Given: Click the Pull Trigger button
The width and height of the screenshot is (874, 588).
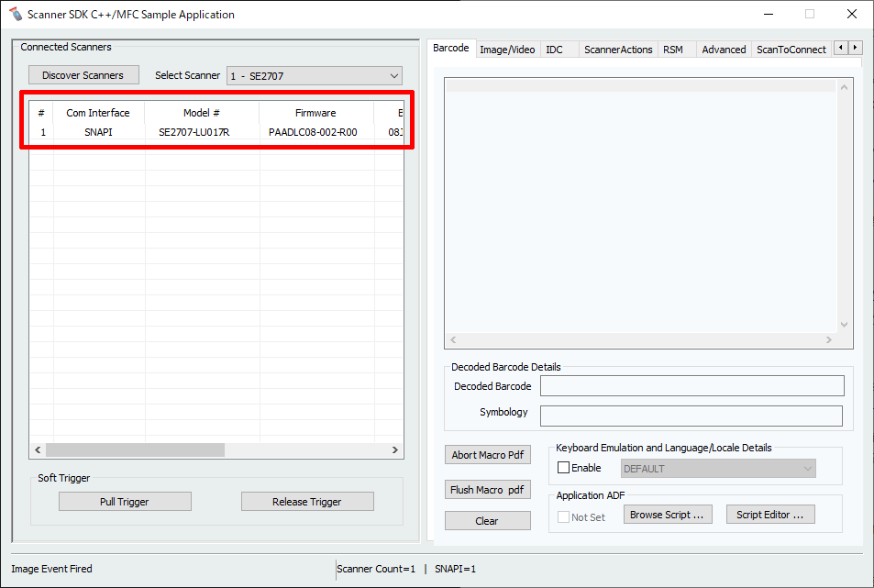Looking at the screenshot, I should pyautogui.click(x=125, y=502).
